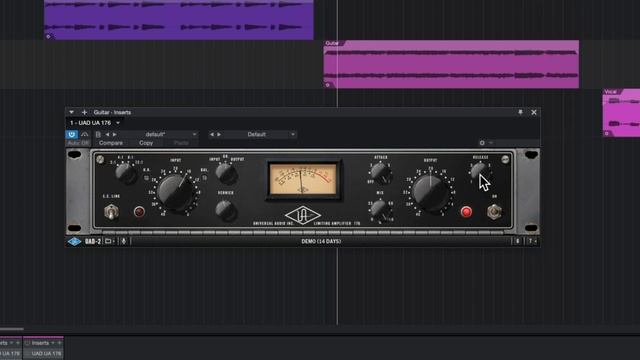
Task: Open the preset file icon left of default
Action: [x=98, y=134]
